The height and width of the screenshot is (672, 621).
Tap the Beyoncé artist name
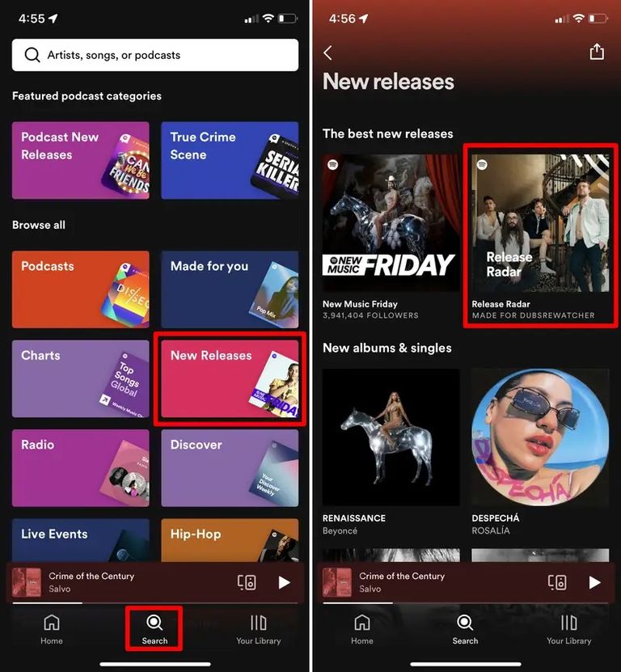(x=340, y=530)
